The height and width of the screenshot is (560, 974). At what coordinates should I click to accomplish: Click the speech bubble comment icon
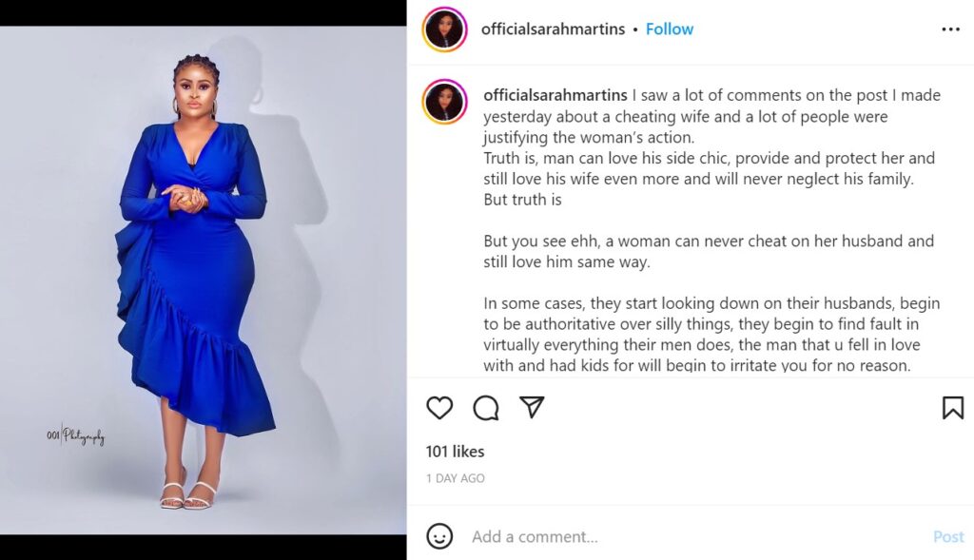coord(486,408)
